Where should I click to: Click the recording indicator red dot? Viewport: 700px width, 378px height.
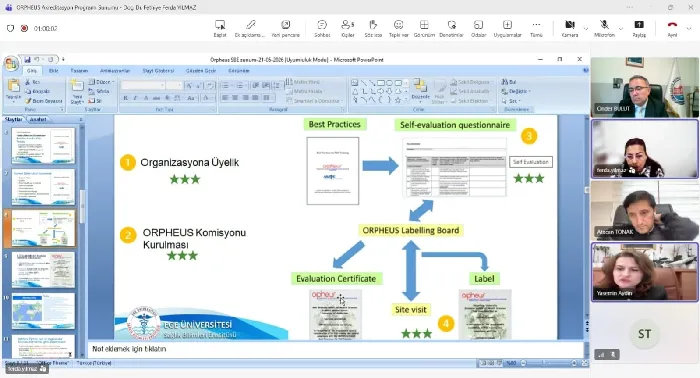coord(24,28)
